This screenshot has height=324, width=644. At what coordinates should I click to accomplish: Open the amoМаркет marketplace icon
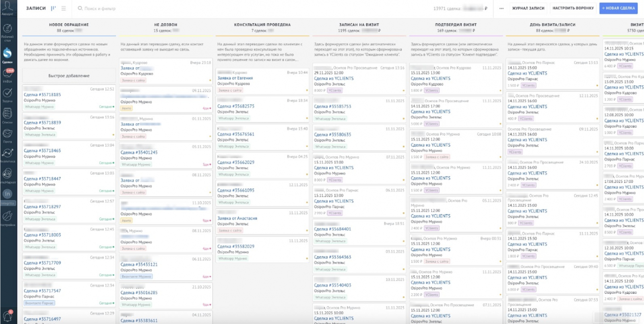tap(7, 174)
